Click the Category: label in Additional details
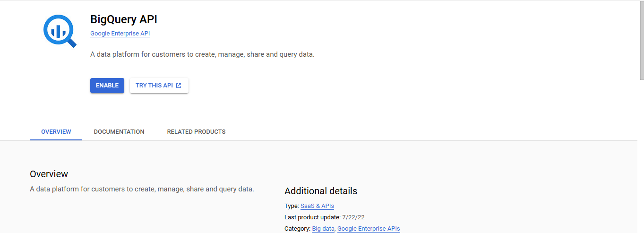The width and height of the screenshot is (644, 233). click(x=297, y=229)
